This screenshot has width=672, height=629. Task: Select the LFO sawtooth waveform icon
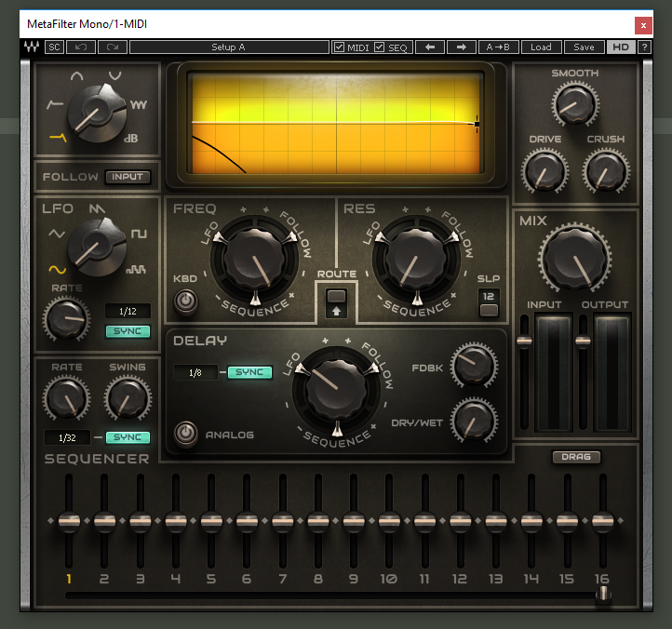[x=97, y=208]
